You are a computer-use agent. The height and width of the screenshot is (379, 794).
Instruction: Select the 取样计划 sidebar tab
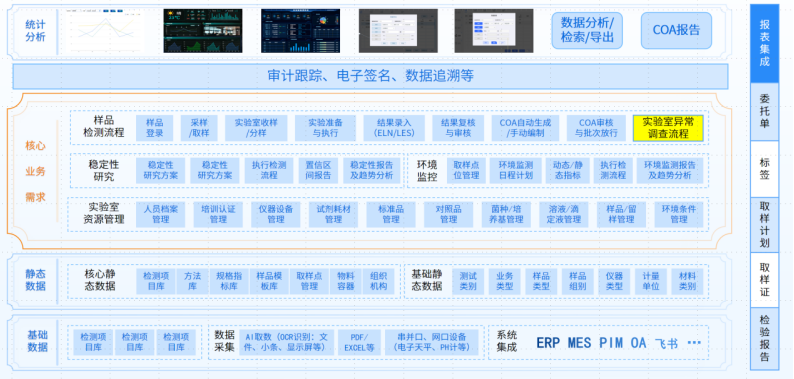click(764, 225)
